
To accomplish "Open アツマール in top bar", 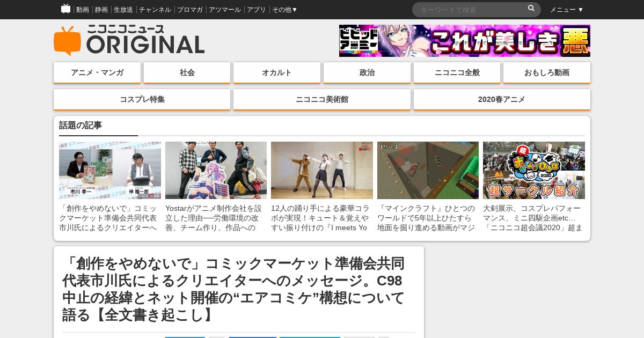I will click(x=225, y=10).
